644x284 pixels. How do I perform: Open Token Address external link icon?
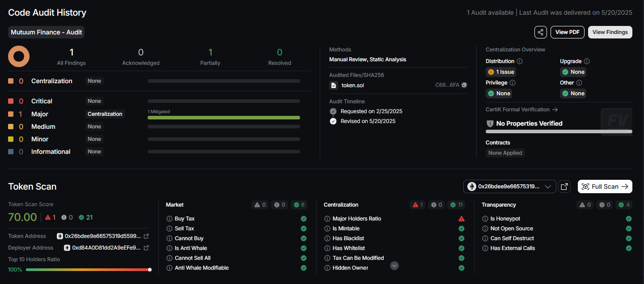pos(146,236)
